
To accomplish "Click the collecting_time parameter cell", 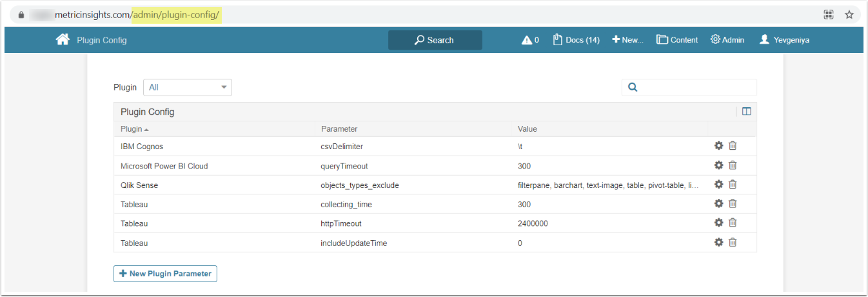I will coord(346,205).
